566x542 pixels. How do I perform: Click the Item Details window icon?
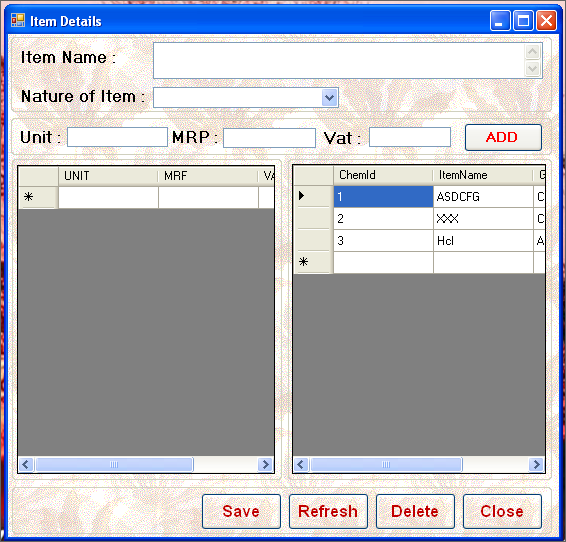(x=18, y=21)
